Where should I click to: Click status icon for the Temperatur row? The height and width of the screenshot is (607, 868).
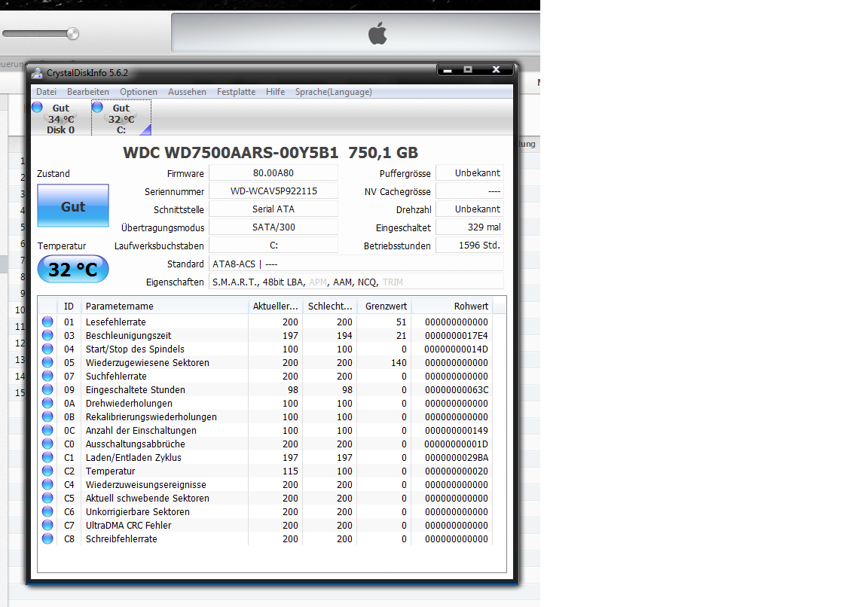[x=47, y=471]
